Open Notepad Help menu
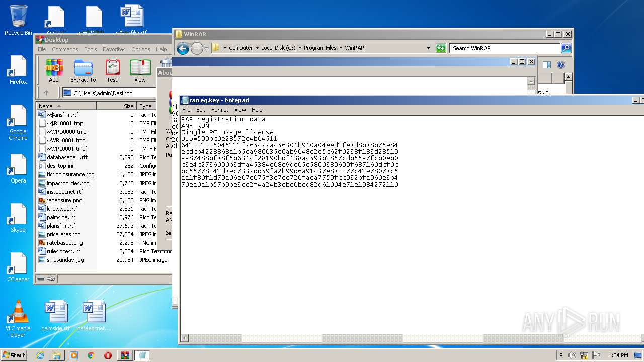 pyautogui.click(x=257, y=110)
